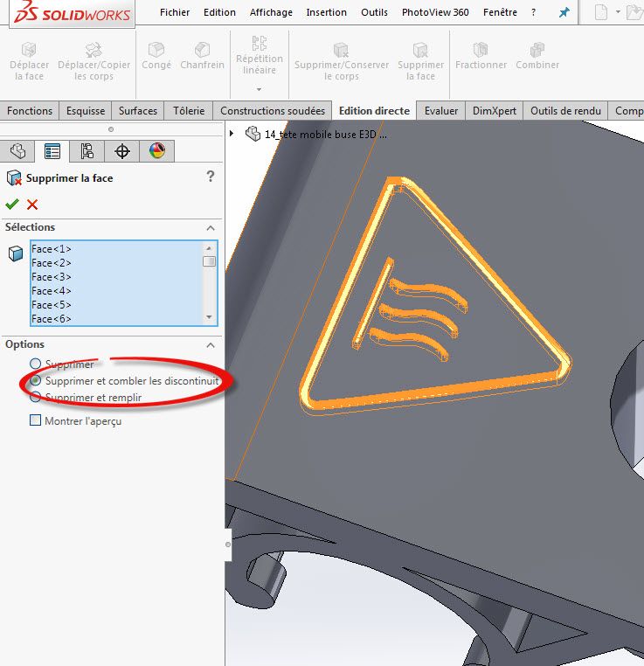Open the PhotoView 360 menu
This screenshot has height=666, width=644.
(x=435, y=12)
